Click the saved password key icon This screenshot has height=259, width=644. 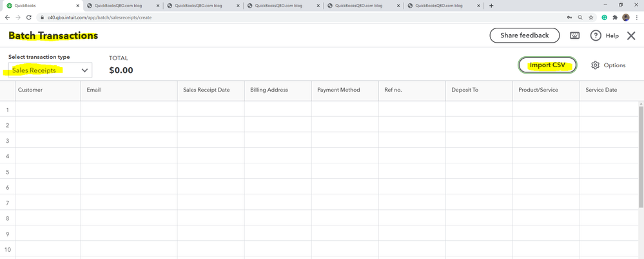click(x=569, y=17)
